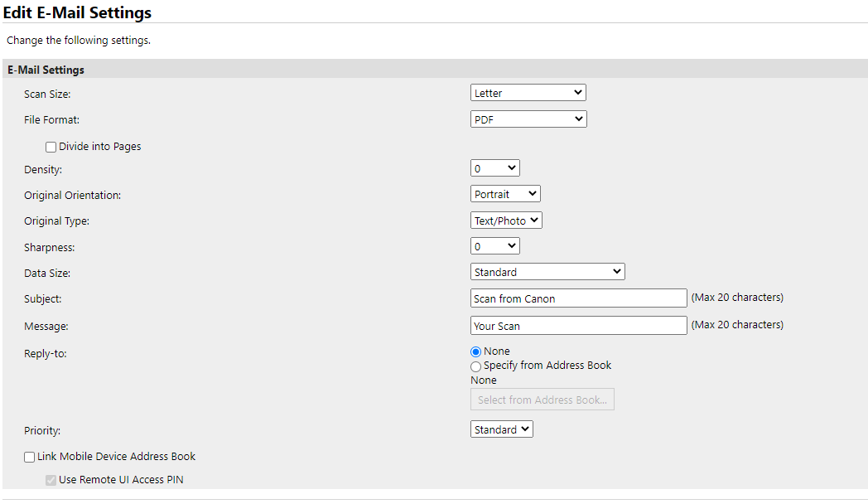Open the Sharpness dropdown

pos(494,245)
